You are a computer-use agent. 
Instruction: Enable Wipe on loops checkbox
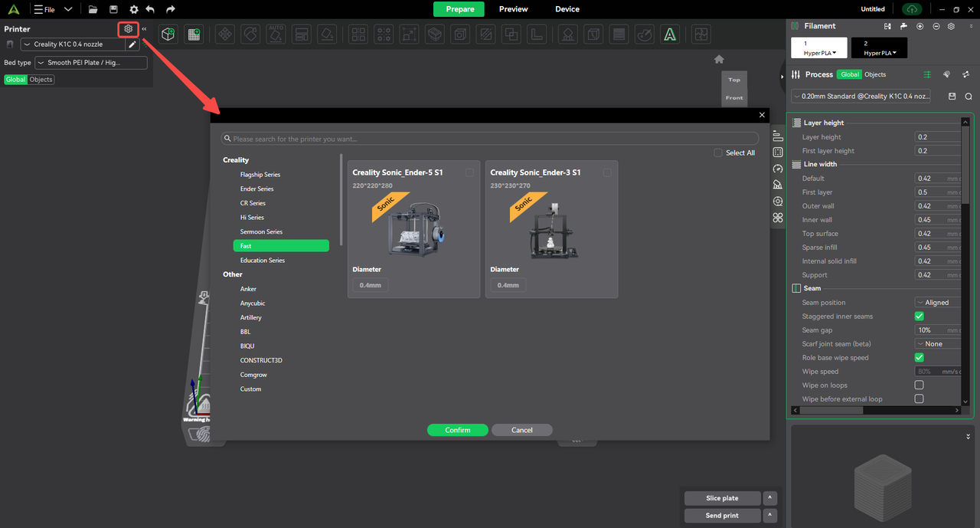coord(920,385)
